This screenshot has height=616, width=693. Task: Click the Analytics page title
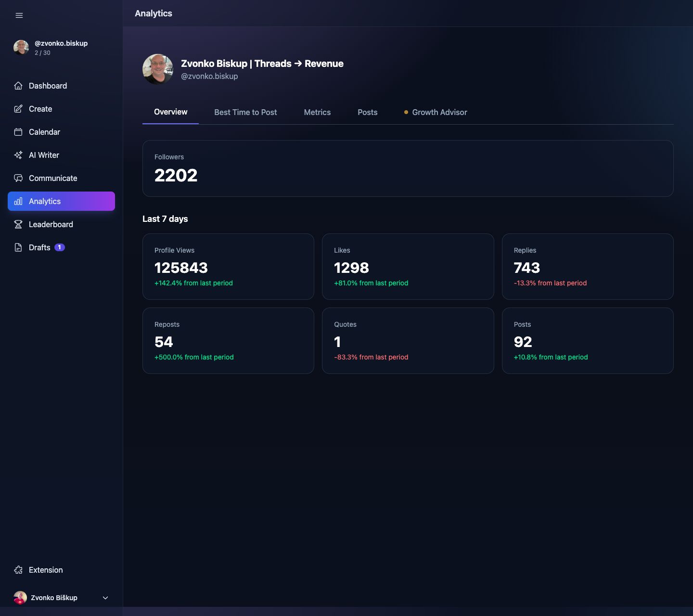pos(154,13)
